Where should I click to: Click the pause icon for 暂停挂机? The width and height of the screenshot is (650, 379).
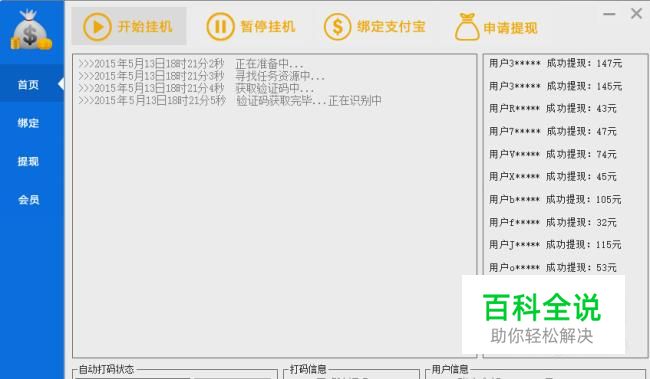click(221, 27)
